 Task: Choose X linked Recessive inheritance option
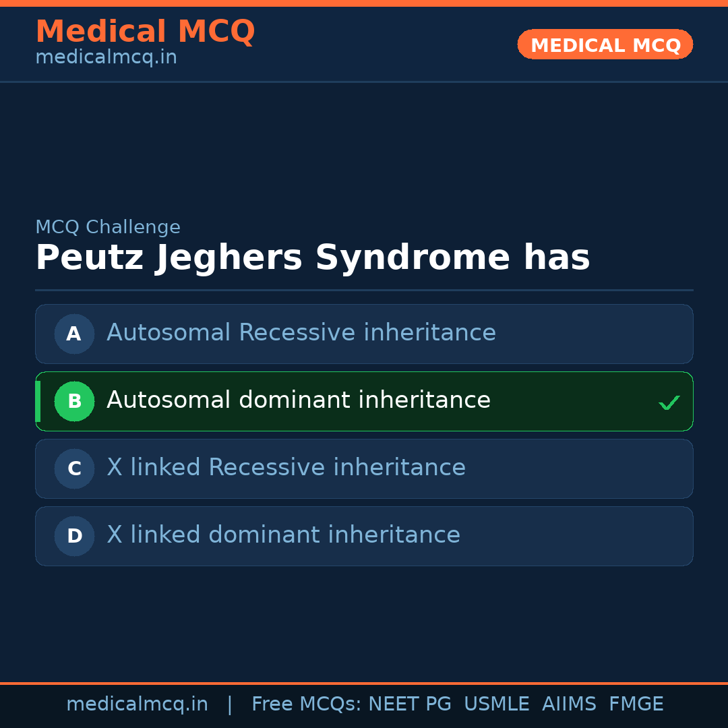(x=286, y=468)
